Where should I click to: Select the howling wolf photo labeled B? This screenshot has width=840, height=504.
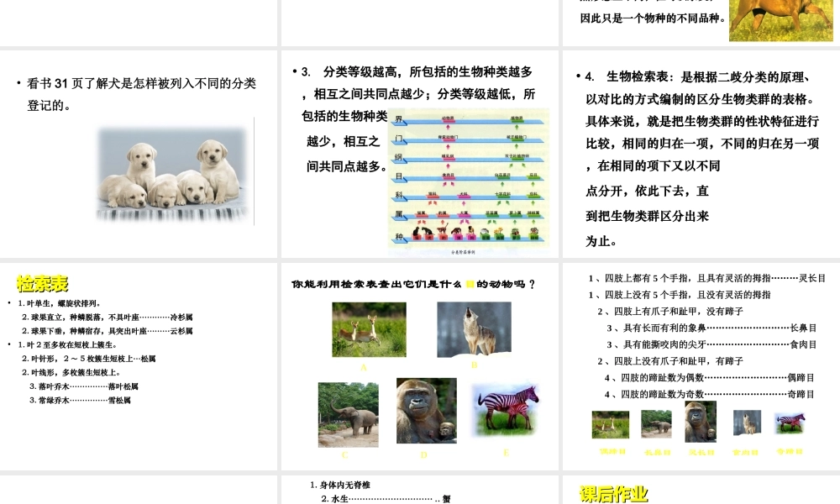tap(474, 329)
